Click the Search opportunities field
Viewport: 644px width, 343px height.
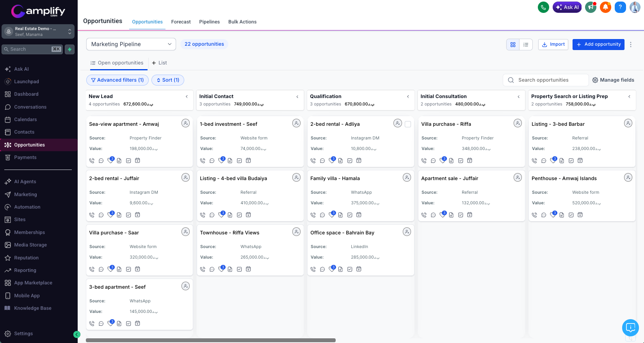[x=546, y=80]
